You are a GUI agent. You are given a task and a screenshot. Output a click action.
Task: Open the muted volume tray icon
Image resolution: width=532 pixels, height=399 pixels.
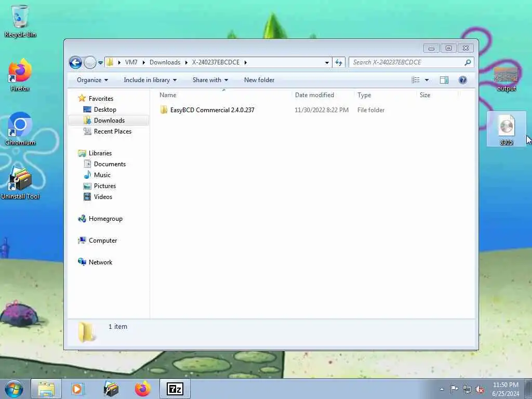pyautogui.click(x=480, y=390)
